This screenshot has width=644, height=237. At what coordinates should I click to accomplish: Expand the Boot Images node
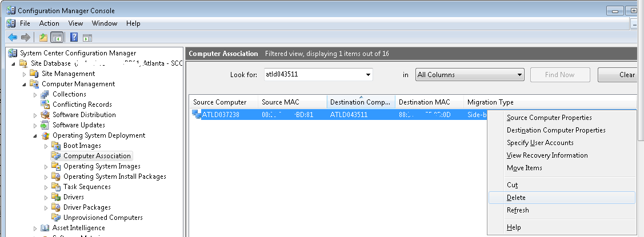pyautogui.click(x=46, y=146)
